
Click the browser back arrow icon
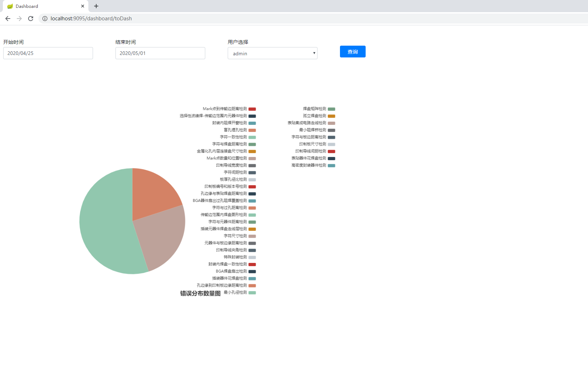(8, 18)
